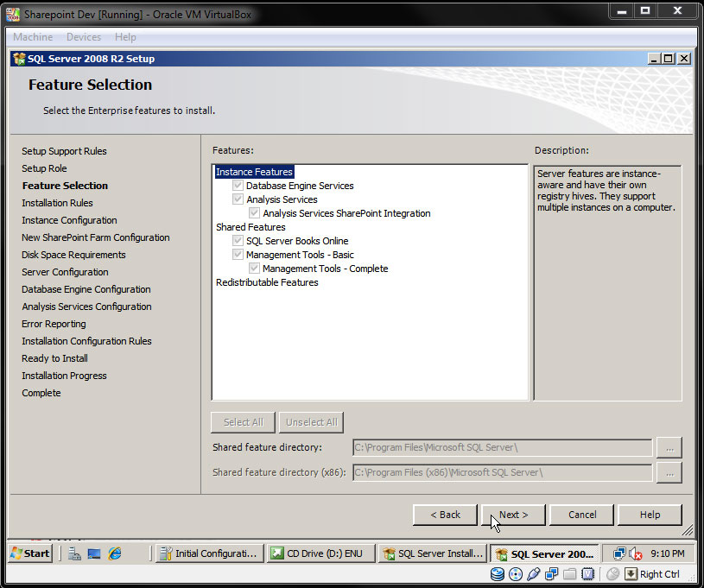Click Show Desktop quick launch icon
704x588 pixels.
tap(94, 553)
